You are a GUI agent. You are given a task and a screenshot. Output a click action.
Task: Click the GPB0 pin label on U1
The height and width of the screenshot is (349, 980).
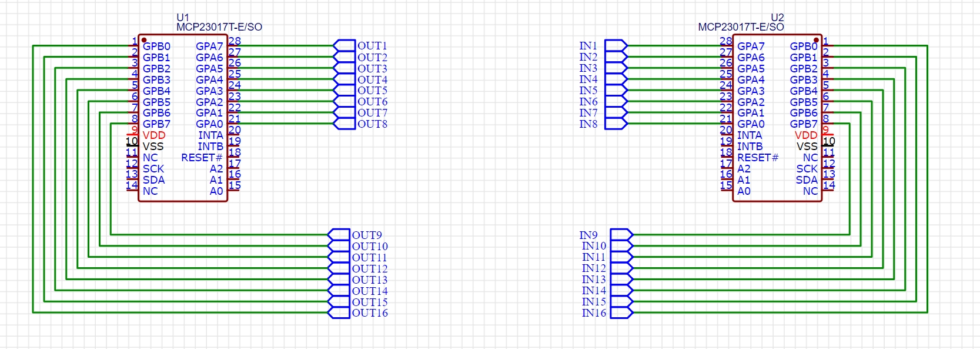coord(156,46)
